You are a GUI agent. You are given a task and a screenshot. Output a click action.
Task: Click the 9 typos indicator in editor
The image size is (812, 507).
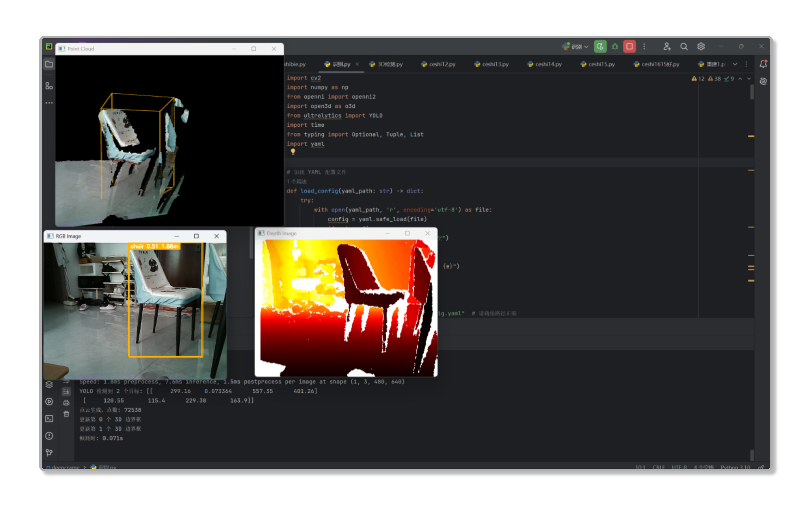[x=729, y=79]
